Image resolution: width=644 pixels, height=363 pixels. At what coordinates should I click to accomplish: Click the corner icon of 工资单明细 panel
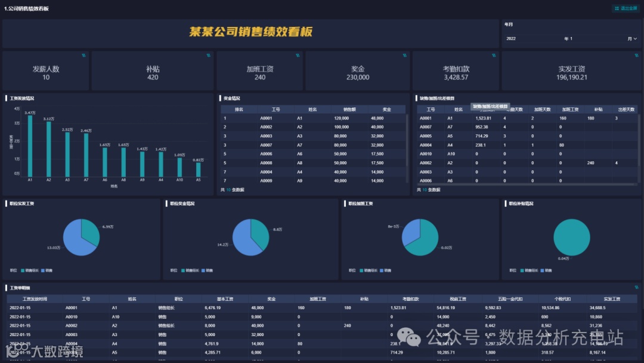(x=636, y=287)
